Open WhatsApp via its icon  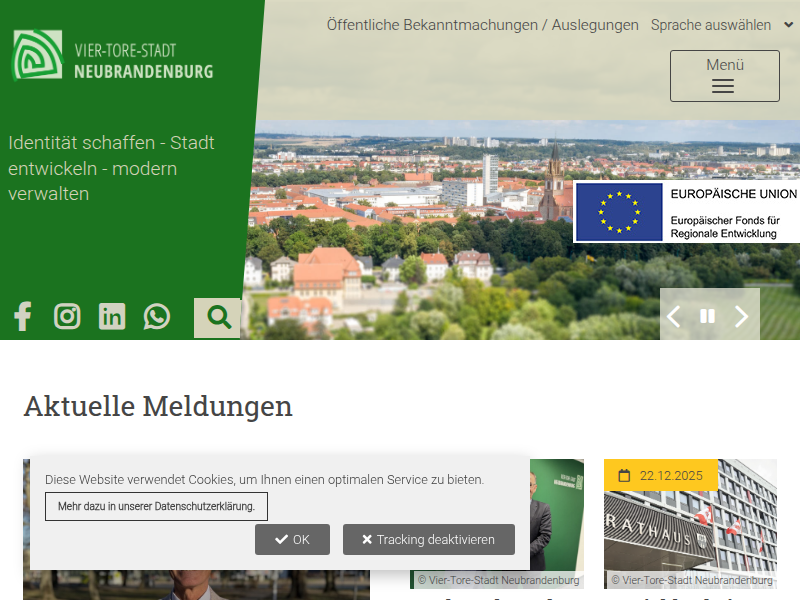(157, 316)
